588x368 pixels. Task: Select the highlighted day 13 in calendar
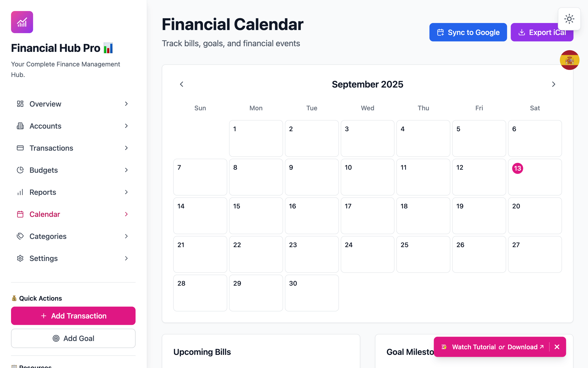(517, 169)
